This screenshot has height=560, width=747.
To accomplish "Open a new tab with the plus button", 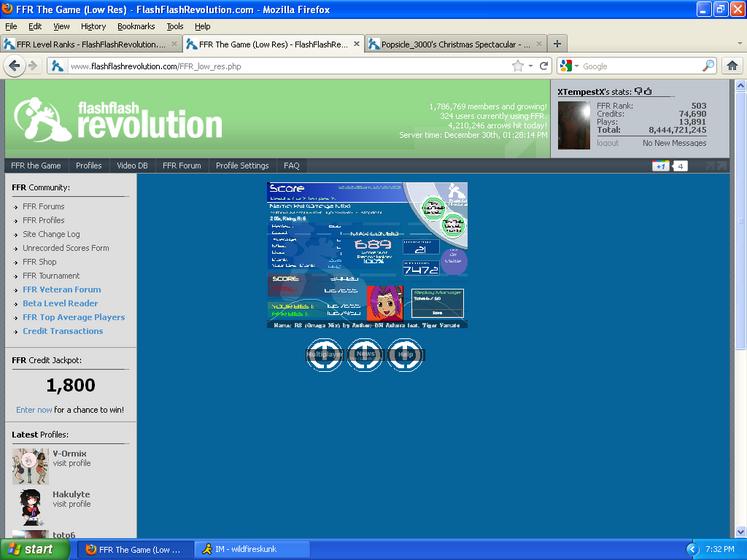I will [x=557, y=44].
